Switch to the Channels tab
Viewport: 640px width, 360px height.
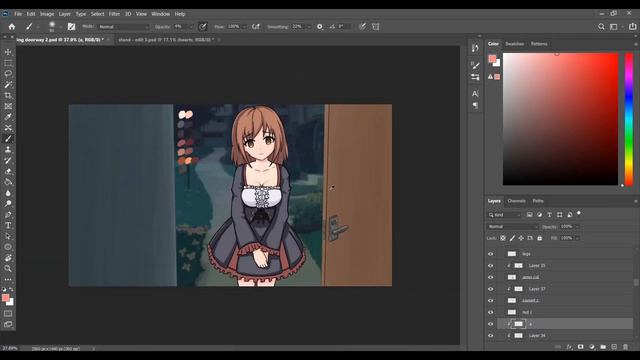516,201
